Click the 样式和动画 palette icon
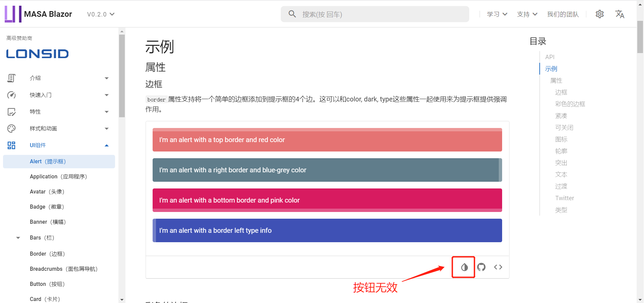Screen dimensions: 644x303 click(11, 128)
